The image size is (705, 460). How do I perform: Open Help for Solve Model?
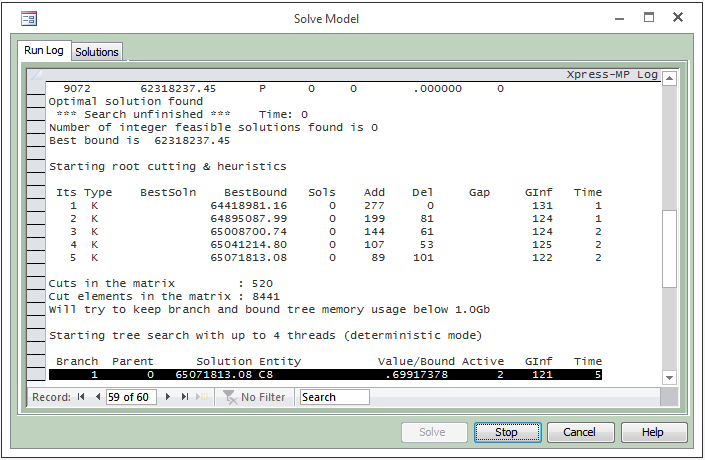(x=652, y=432)
